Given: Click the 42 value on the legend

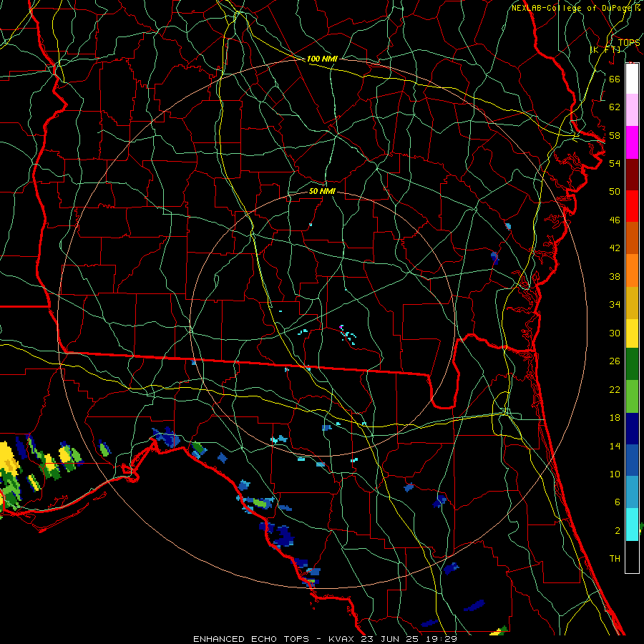Looking at the screenshot, I should pos(615,248).
